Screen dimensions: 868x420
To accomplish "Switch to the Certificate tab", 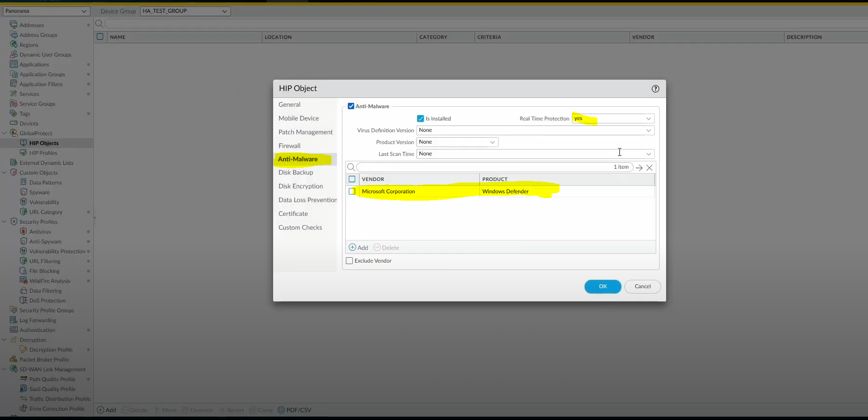I will click(293, 213).
